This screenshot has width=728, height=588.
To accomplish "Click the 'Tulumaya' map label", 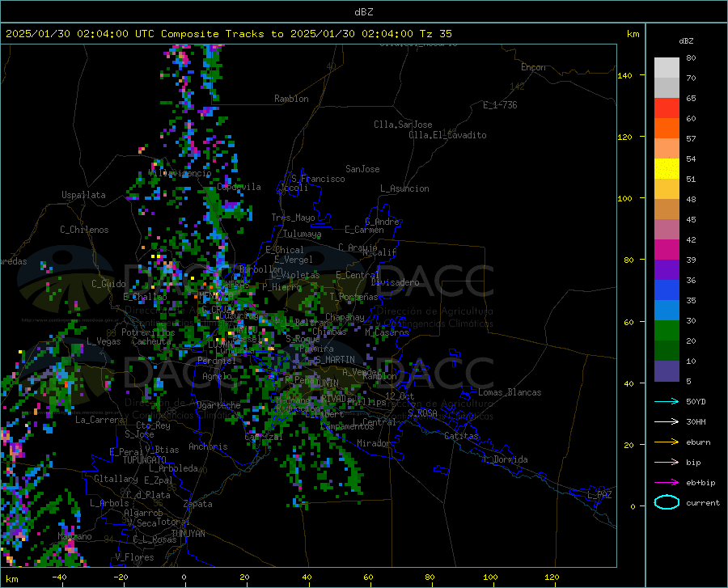I will coord(302,234).
